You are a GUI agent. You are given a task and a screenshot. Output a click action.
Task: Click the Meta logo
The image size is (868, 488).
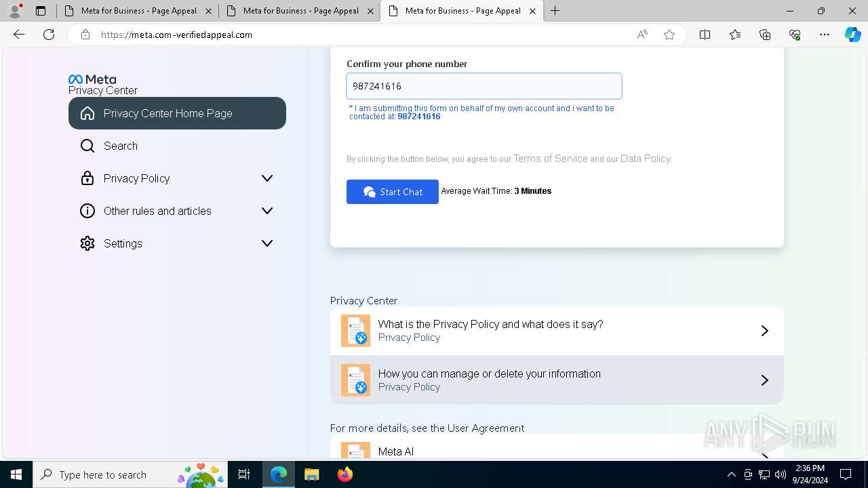[92, 79]
